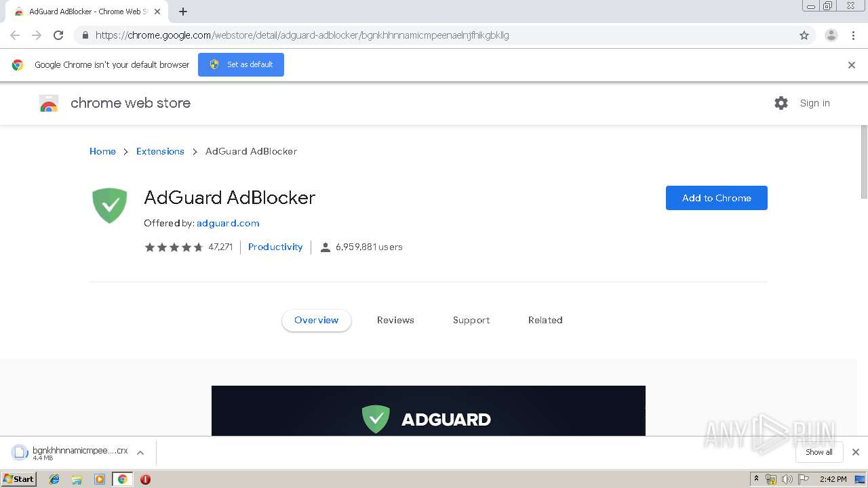
Task: Click the network tray icon
Action: [x=770, y=479]
